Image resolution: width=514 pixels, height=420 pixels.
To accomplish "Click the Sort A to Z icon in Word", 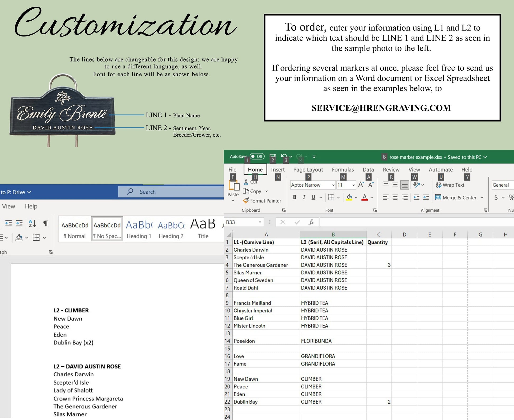I will [32, 223].
